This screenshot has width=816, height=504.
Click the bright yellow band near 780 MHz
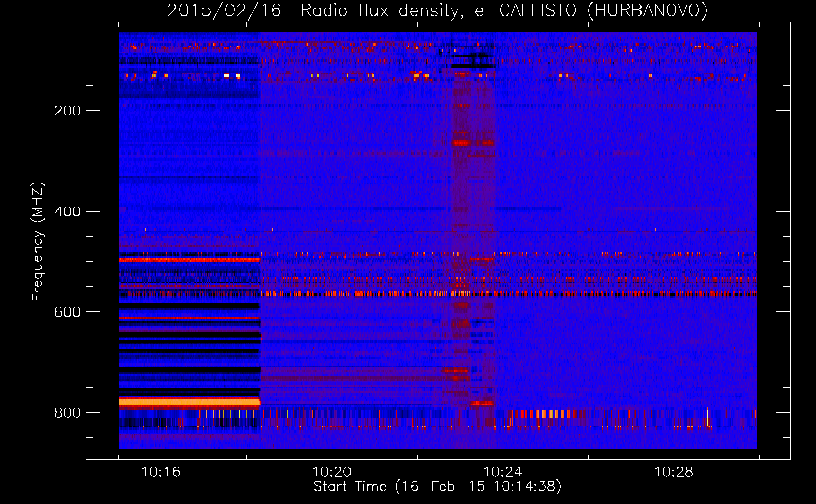[x=189, y=402]
